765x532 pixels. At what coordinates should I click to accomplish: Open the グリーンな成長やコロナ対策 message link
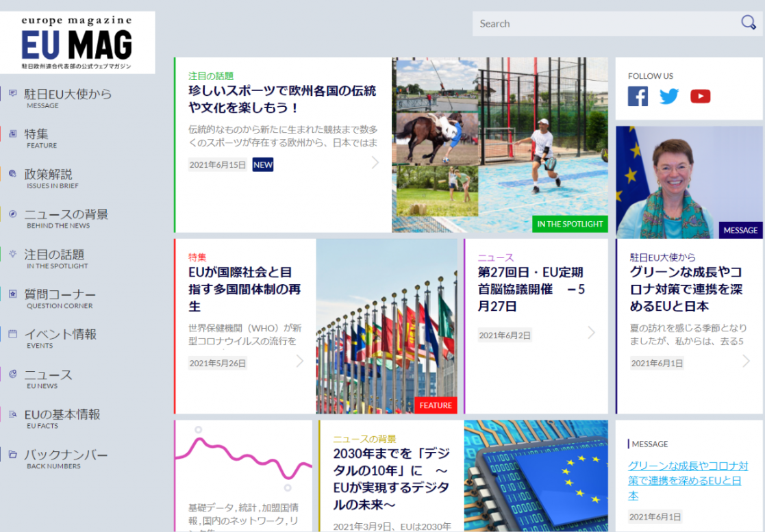pyautogui.click(x=688, y=480)
